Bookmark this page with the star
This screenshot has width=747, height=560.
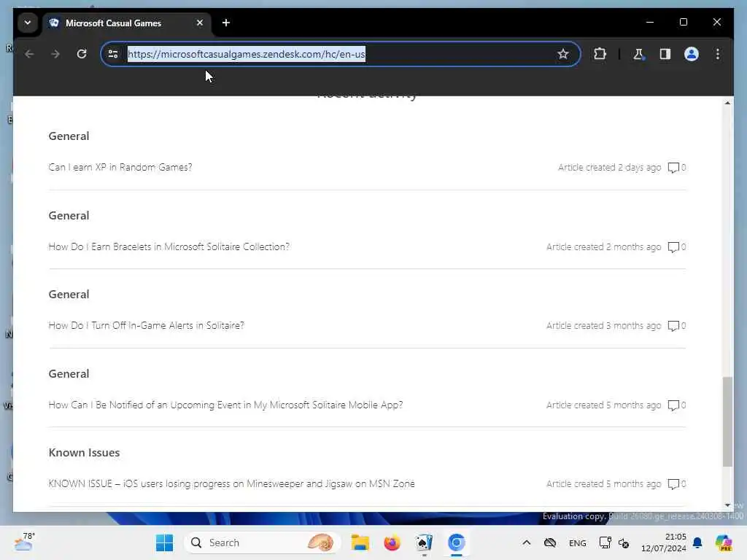[x=562, y=54]
